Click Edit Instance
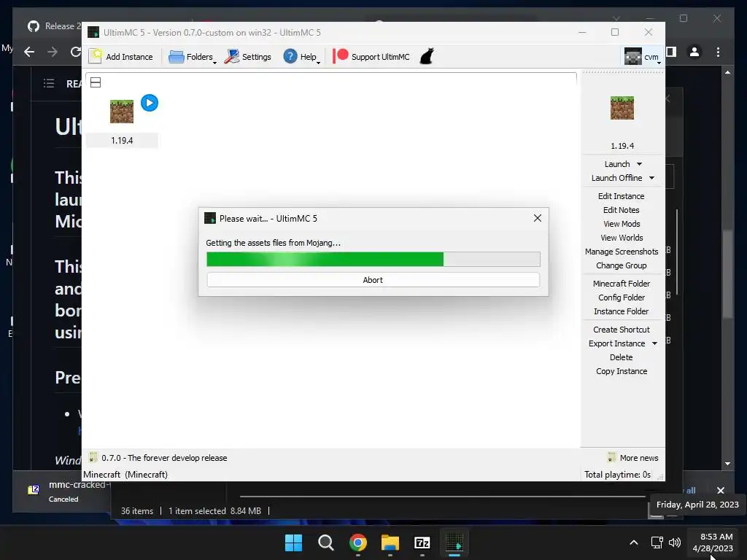 point(622,196)
